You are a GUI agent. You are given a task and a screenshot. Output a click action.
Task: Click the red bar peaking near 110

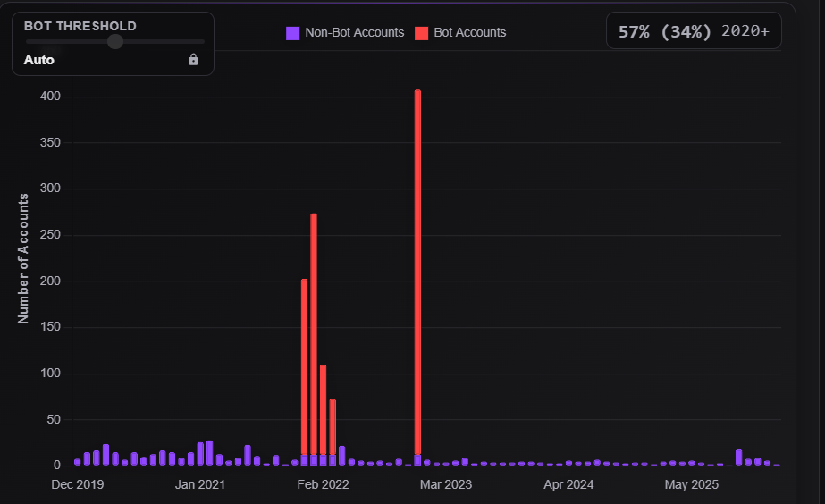coord(323,409)
